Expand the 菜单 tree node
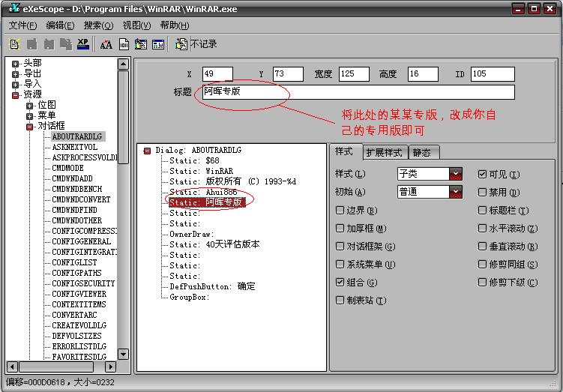Viewport: 563px width, 392px height. tap(29, 116)
